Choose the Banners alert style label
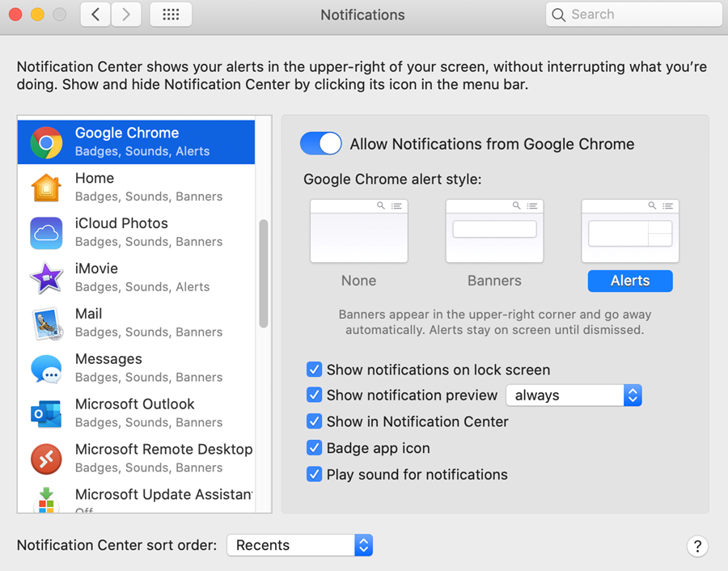Image resolution: width=728 pixels, height=571 pixels. 494,281
